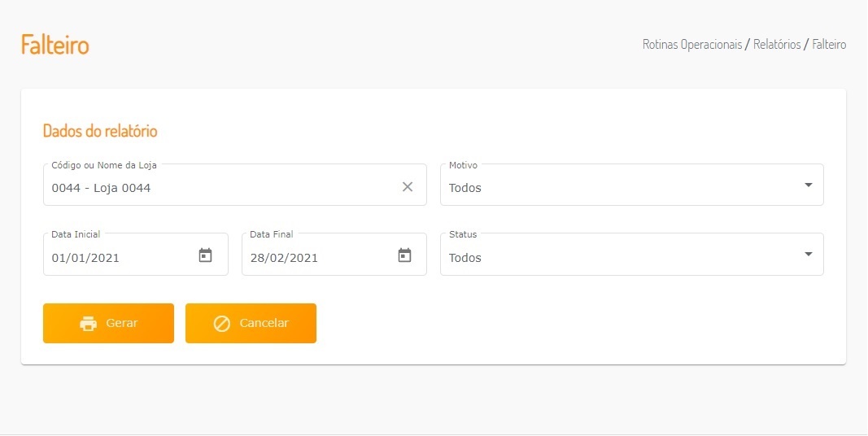Clear the store field with X icon
The image size is (868, 436).
tap(408, 187)
